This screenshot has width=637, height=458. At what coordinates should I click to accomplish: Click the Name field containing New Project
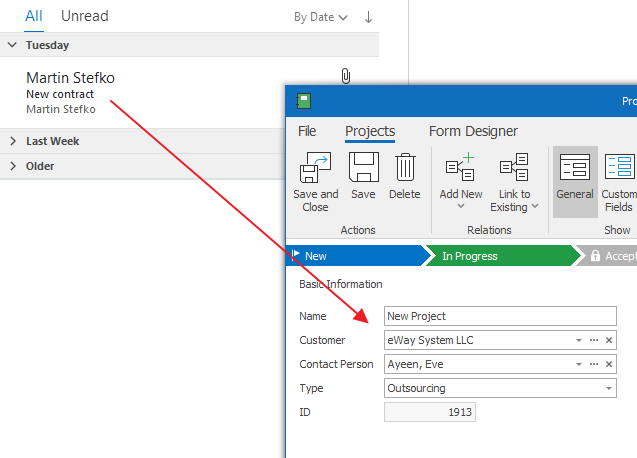tap(499, 316)
